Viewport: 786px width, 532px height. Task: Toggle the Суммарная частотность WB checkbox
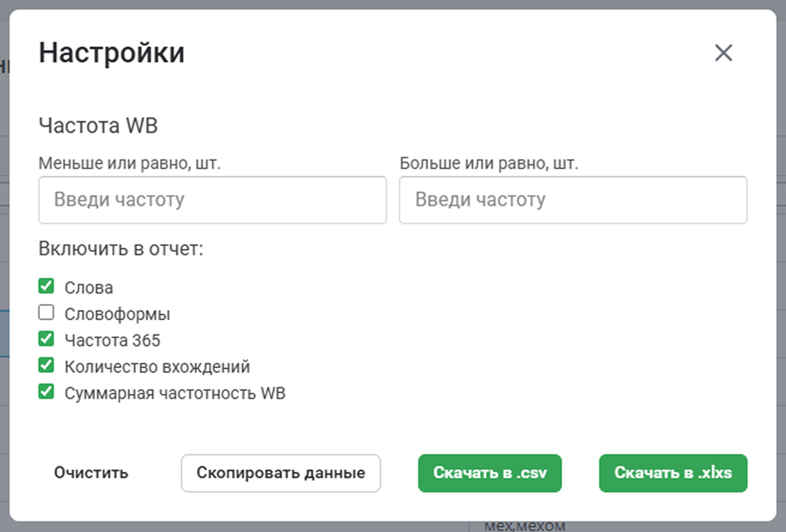click(x=46, y=392)
